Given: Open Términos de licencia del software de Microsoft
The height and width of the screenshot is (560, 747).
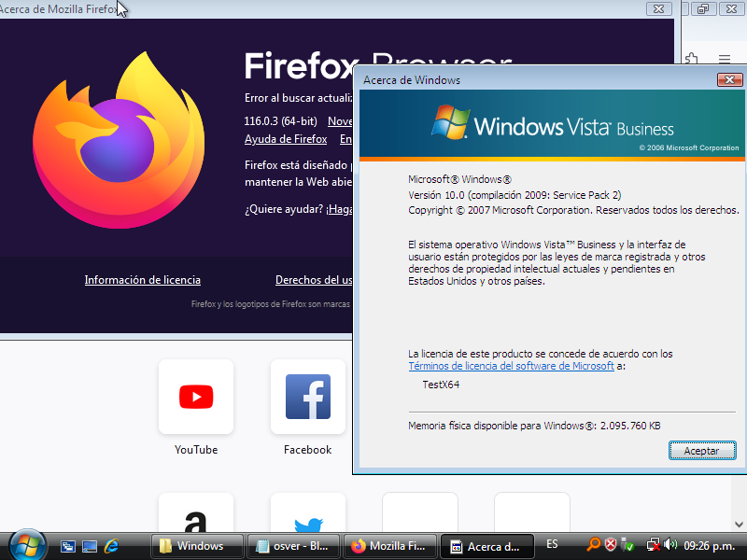Looking at the screenshot, I should [x=511, y=366].
